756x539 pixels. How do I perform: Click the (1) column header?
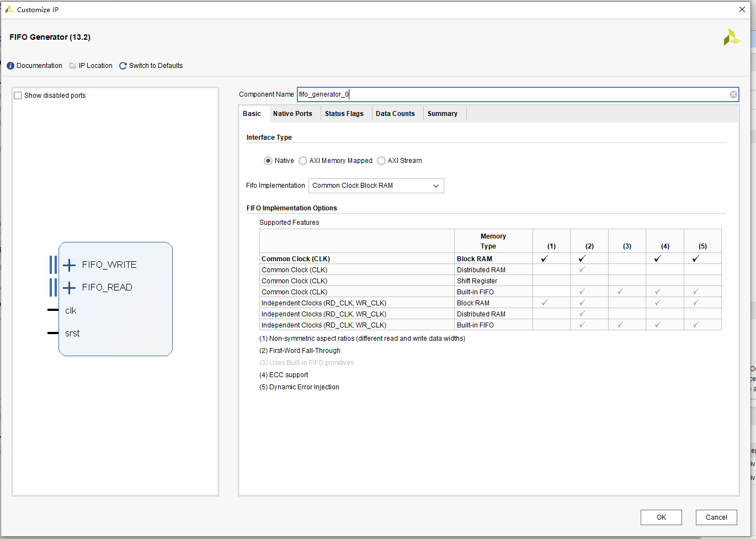click(x=552, y=241)
